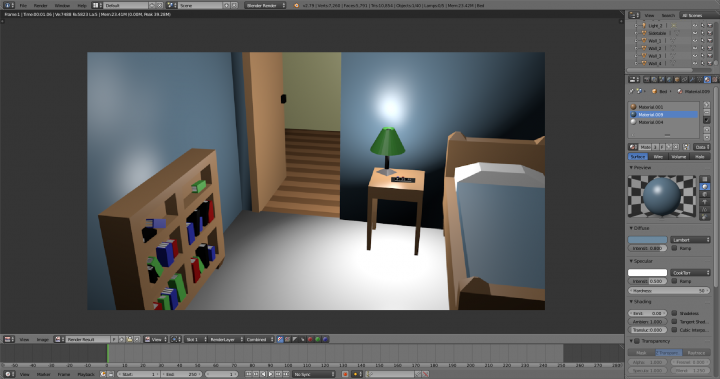Image resolution: width=720 pixels, height=379 pixels.
Task: Enable the Shadeless checkbox
Action: 674,313
